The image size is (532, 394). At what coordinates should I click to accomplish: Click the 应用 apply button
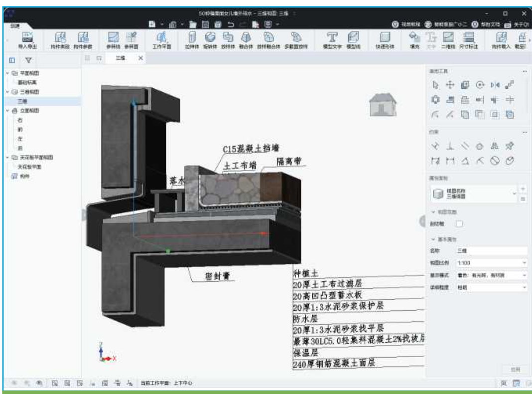[516, 370]
